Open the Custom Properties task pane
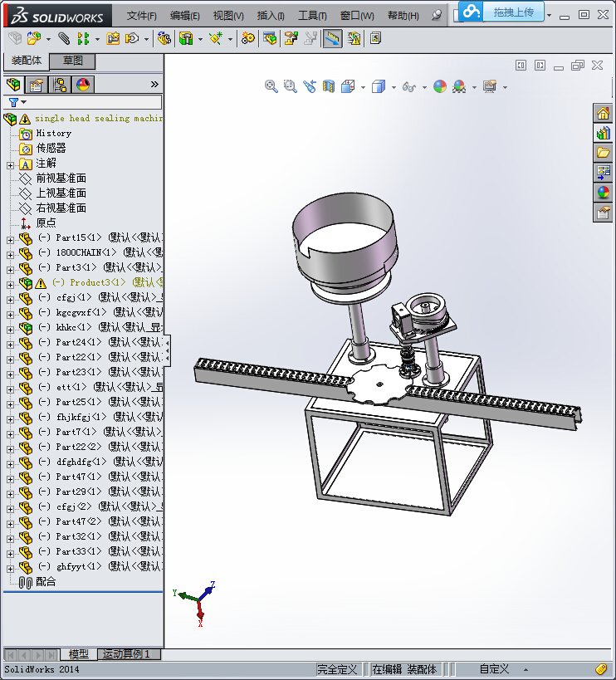This screenshot has width=616, height=680. click(603, 213)
